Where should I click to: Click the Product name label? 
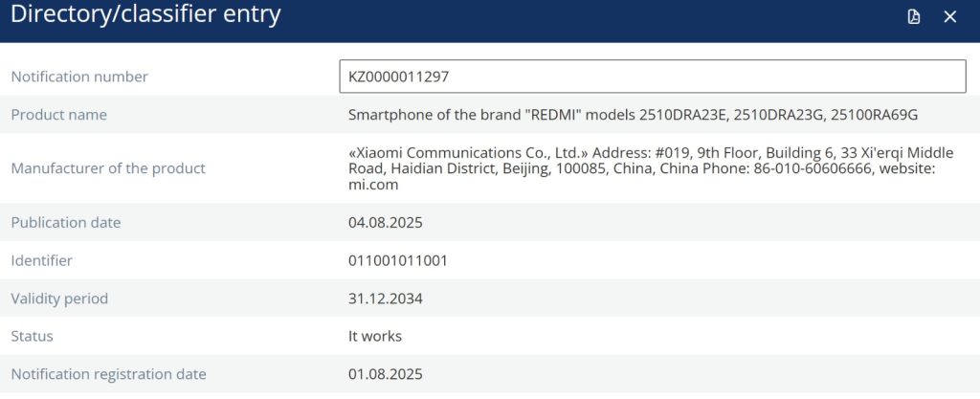click(58, 115)
